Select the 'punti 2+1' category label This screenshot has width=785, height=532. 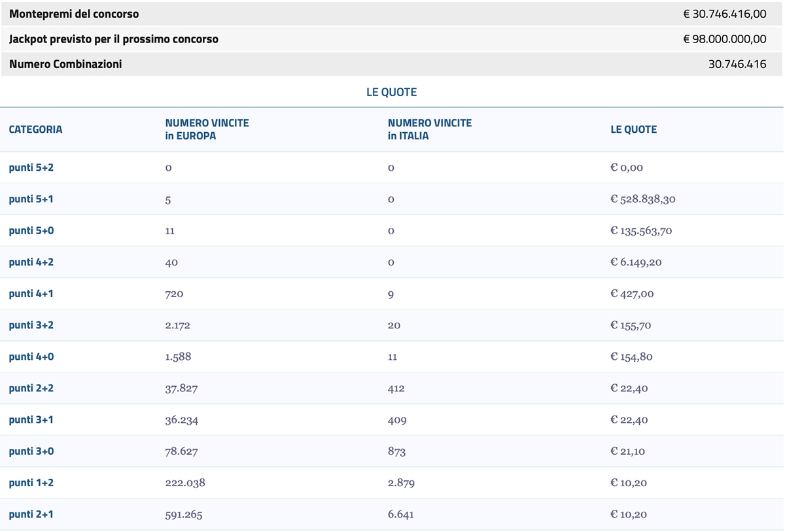(31, 514)
